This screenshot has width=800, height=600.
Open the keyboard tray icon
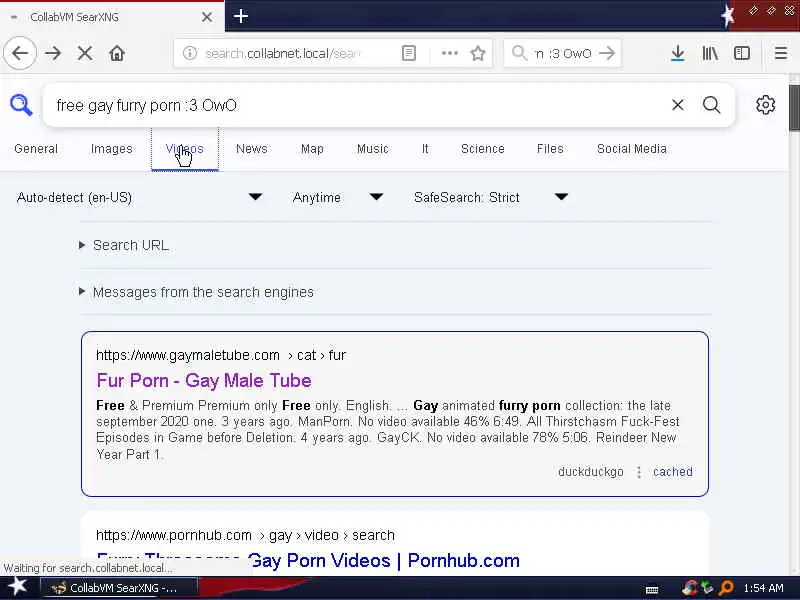pos(652,589)
